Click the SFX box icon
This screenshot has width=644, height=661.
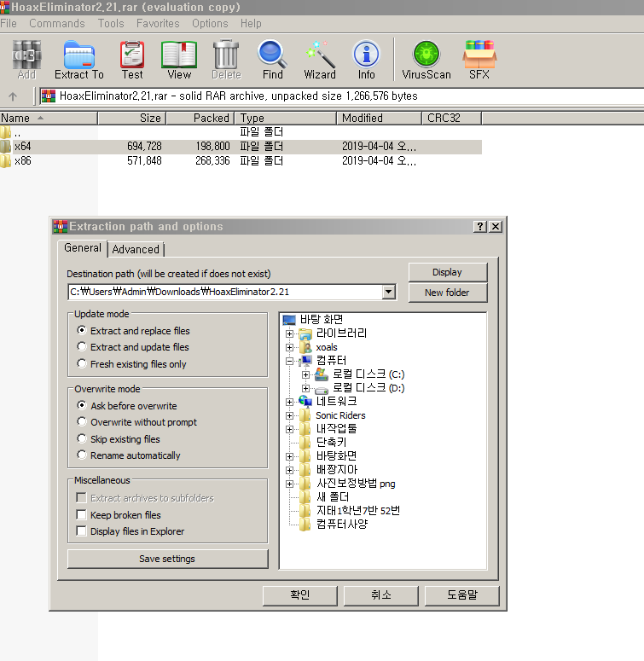pos(479,55)
